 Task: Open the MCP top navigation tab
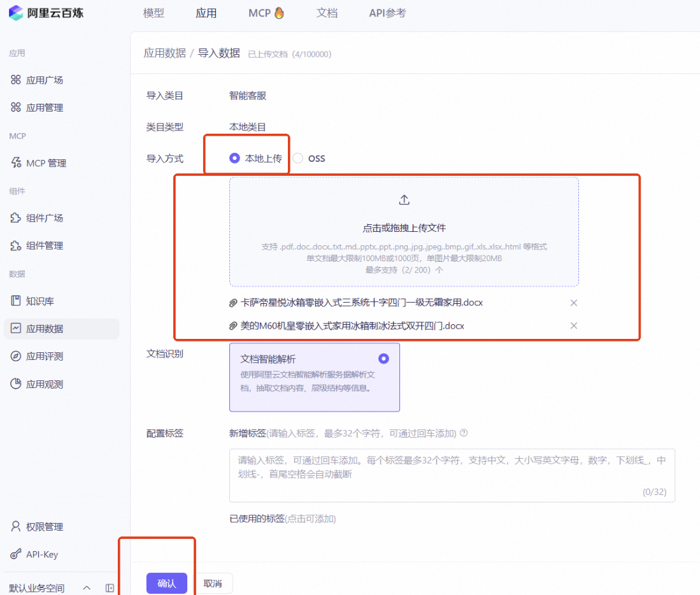coord(266,13)
